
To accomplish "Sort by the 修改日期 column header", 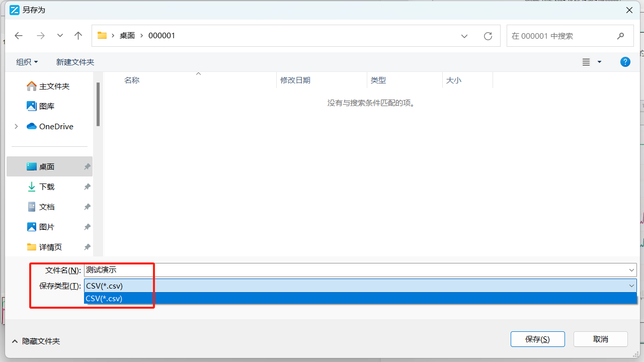I will (295, 80).
